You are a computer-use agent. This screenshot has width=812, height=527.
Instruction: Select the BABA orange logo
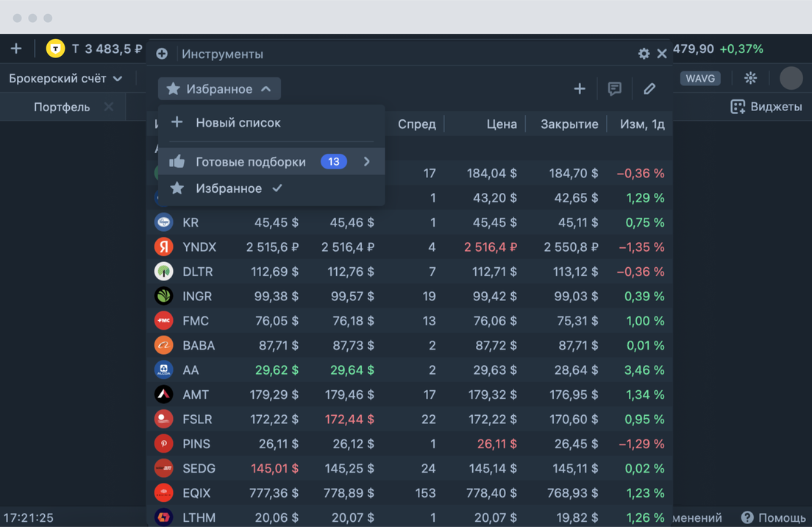[x=163, y=345]
